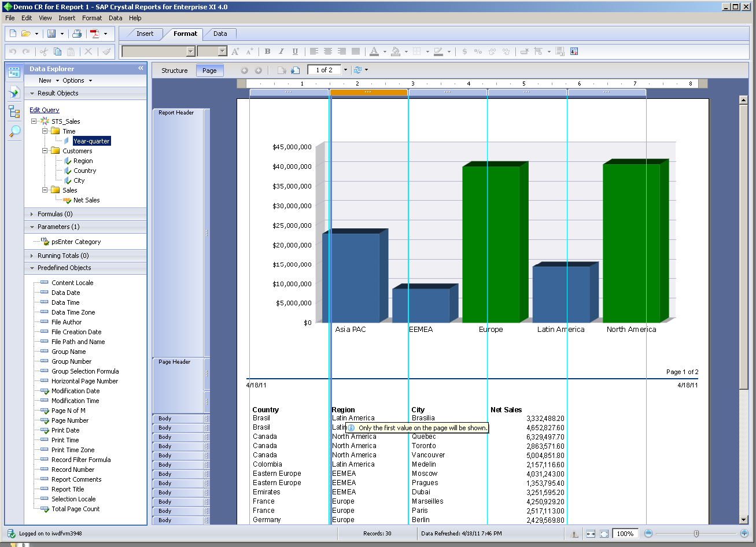Viewport: 756px width, 547px height.
Task: Click the Open folder icon
Action: pyautogui.click(x=26, y=34)
